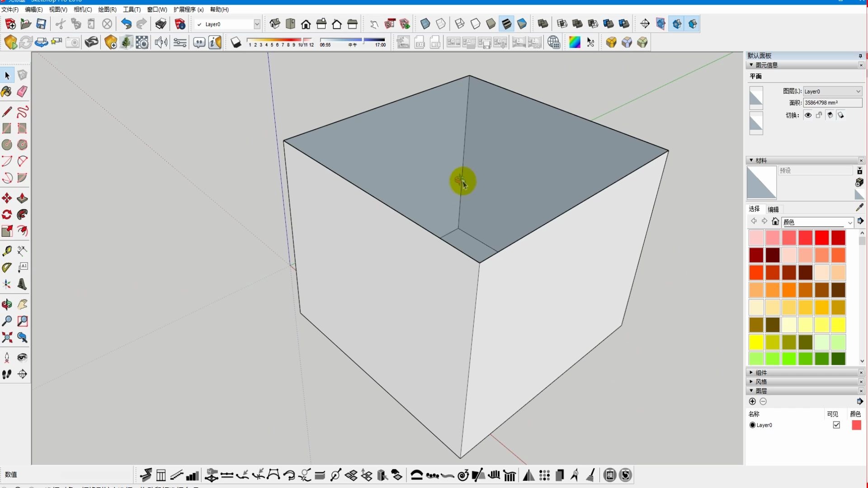Select the Push/Pull tool

22,198
